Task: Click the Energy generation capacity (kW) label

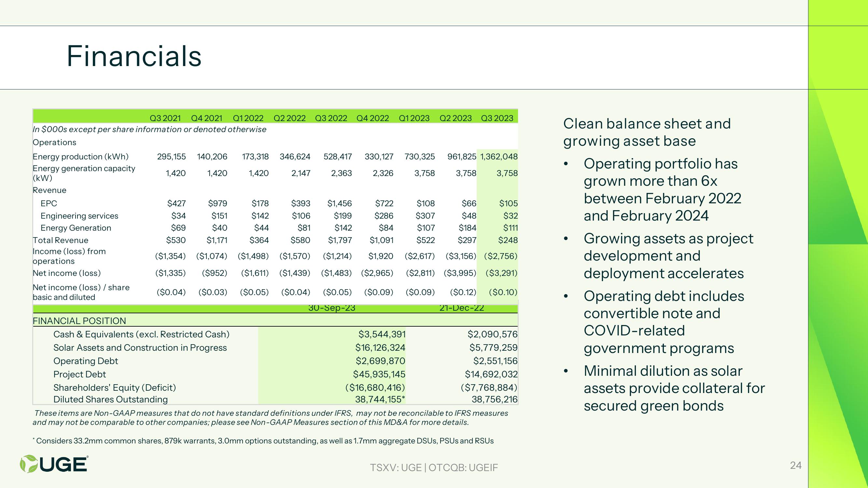Action: pyautogui.click(x=84, y=173)
